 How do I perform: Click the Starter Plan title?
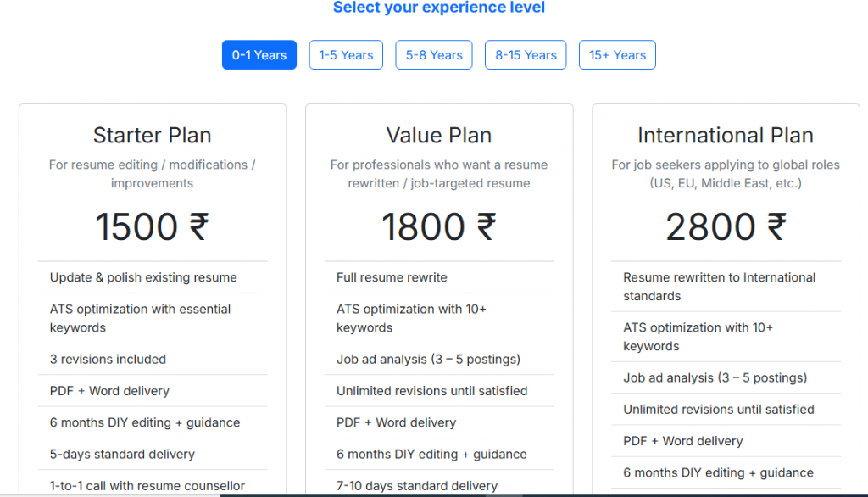click(x=153, y=136)
